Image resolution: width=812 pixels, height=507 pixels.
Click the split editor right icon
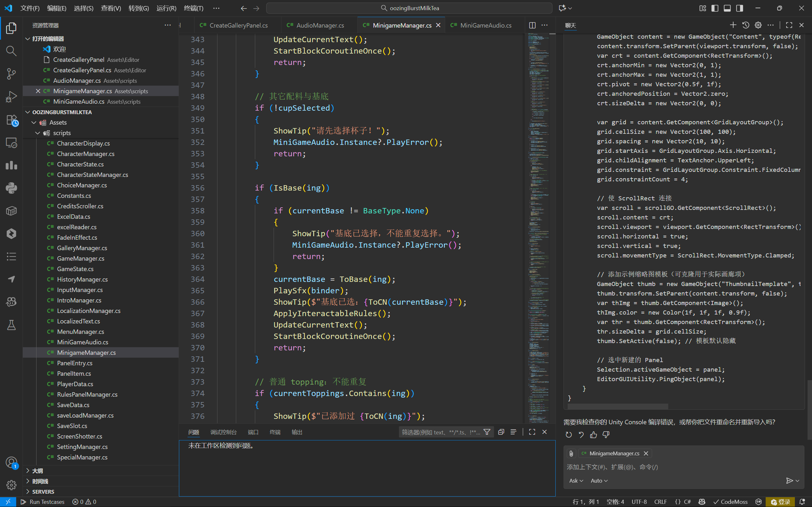[532, 25]
